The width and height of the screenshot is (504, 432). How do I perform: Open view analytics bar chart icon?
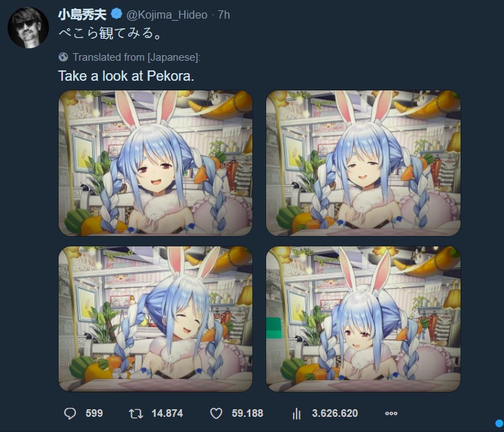pos(296,413)
